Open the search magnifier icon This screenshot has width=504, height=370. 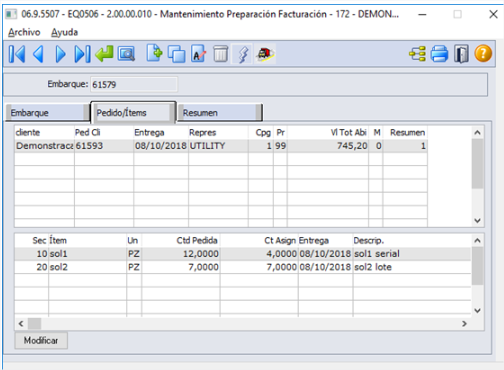tap(126, 54)
